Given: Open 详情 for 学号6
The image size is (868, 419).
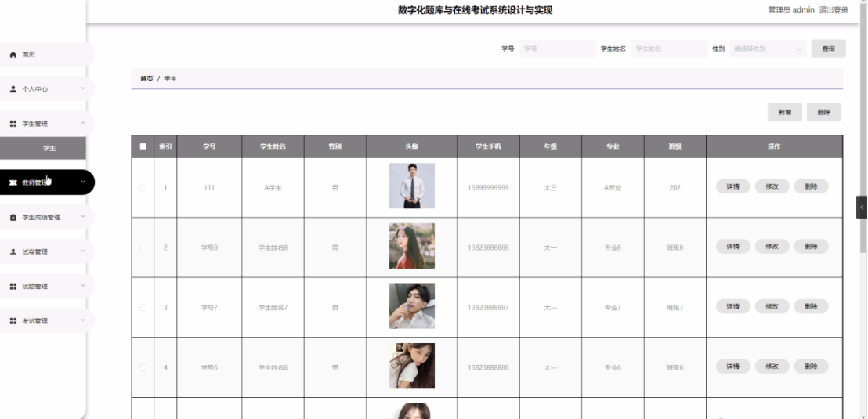Looking at the screenshot, I should (x=733, y=367).
